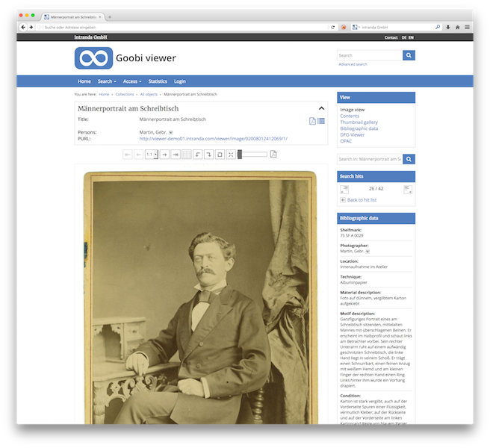Open the Login nav item
The image size is (490, 448).
click(x=180, y=81)
